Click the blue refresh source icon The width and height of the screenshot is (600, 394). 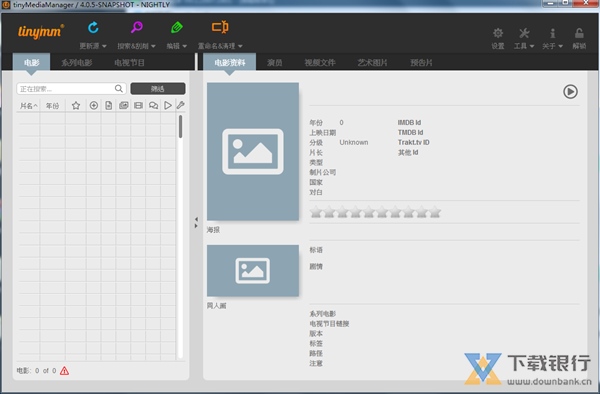point(93,28)
